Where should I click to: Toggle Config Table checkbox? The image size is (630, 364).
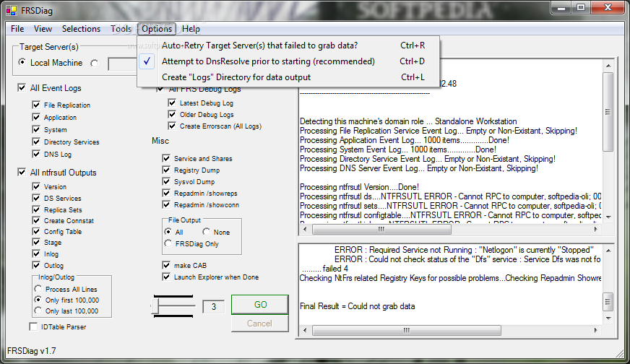coord(36,231)
